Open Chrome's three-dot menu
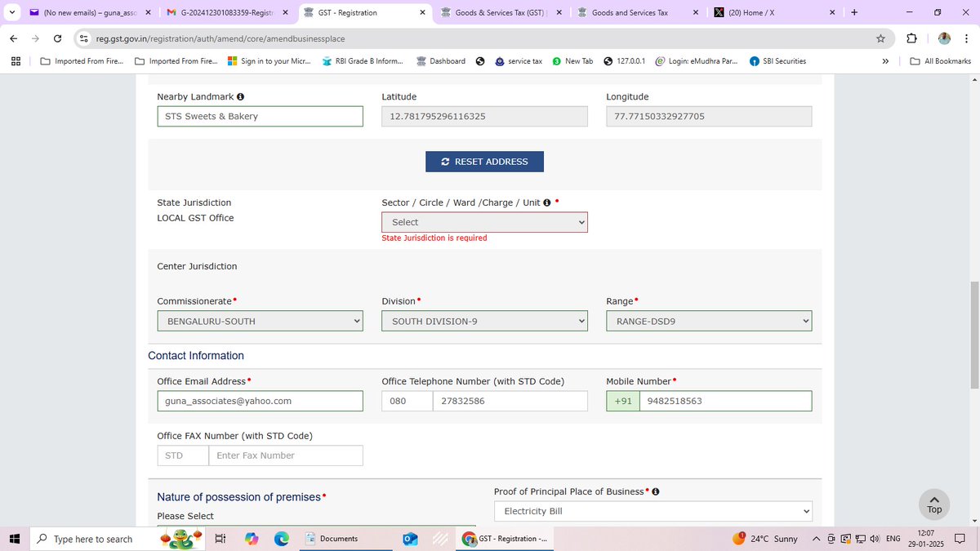 (x=966, y=38)
